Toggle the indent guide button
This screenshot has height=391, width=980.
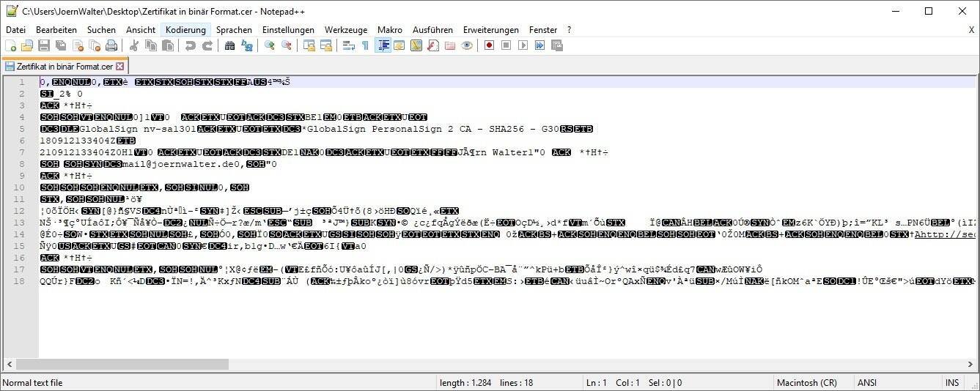(x=383, y=45)
